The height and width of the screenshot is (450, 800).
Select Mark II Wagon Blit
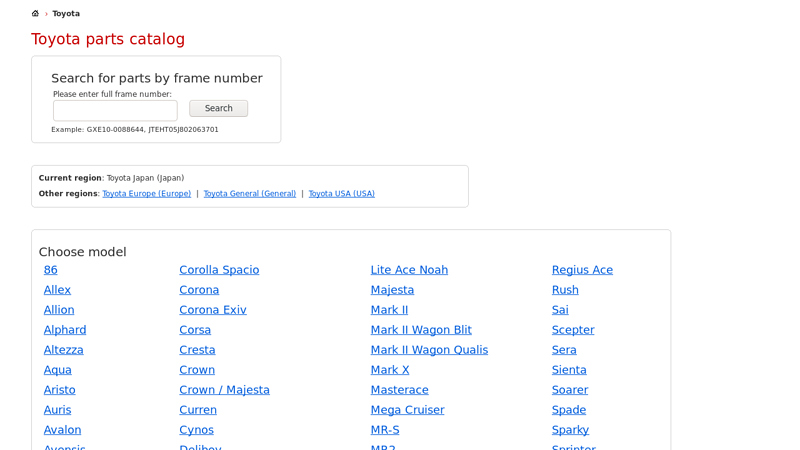coord(421,330)
